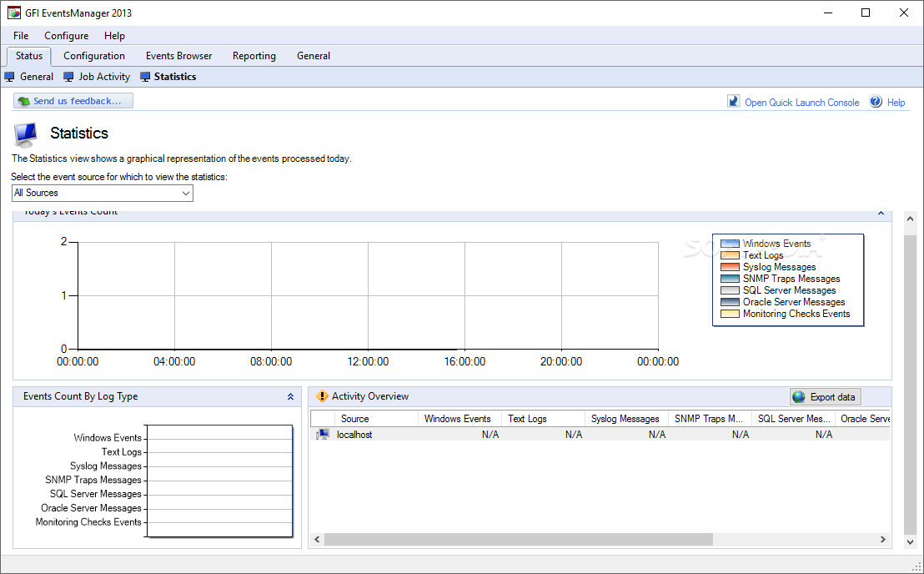Click the feedback speech icon
This screenshot has height=574, width=924.
pyautogui.click(x=23, y=101)
